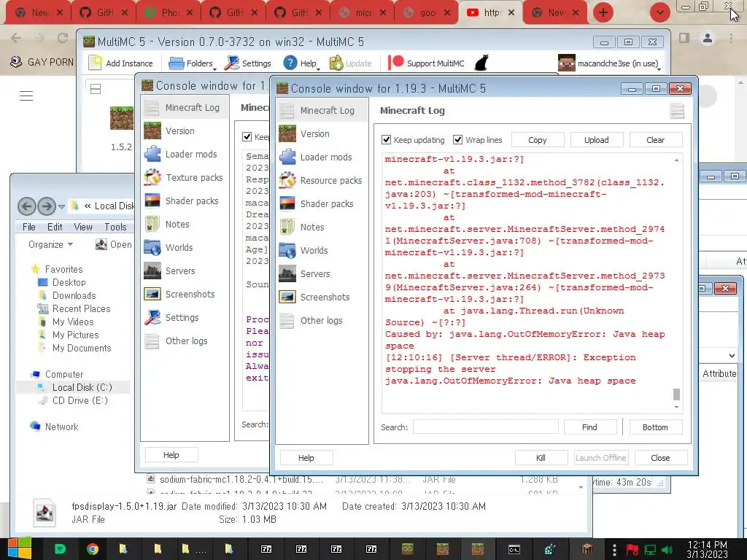This screenshot has height=560, width=747.
Task: Open Shader packs in 1.19.3 console
Action: [x=322, y=204]
